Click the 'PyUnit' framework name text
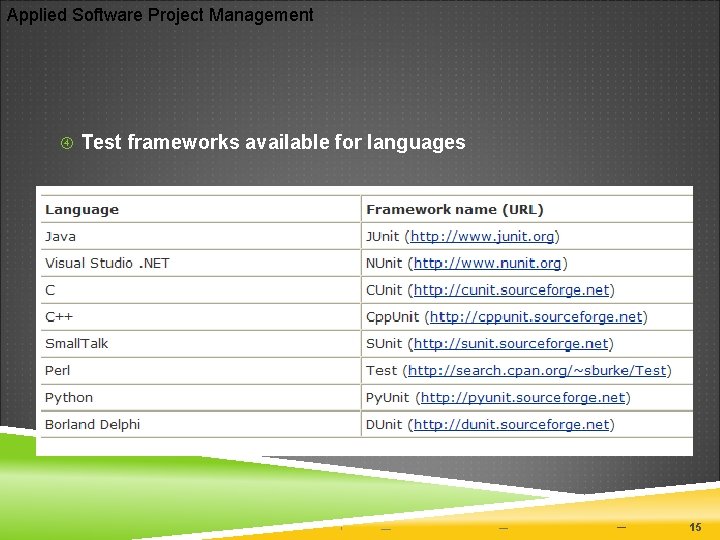 pyautogui.click(x=387, y=398)
